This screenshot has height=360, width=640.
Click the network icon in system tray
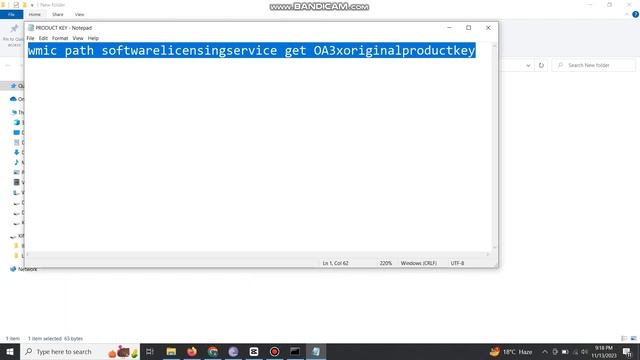coord(576,351)
